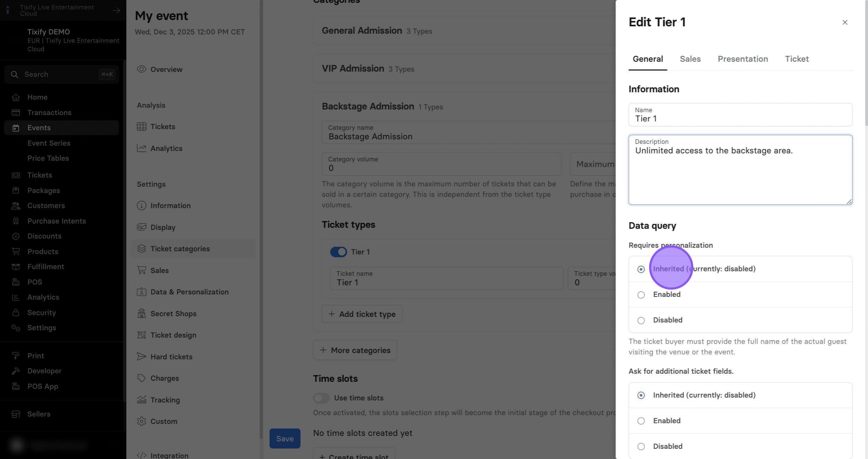868x459 pixels.
Task: Click the Name field in Edit Tier 1
Action: point(740,115)
